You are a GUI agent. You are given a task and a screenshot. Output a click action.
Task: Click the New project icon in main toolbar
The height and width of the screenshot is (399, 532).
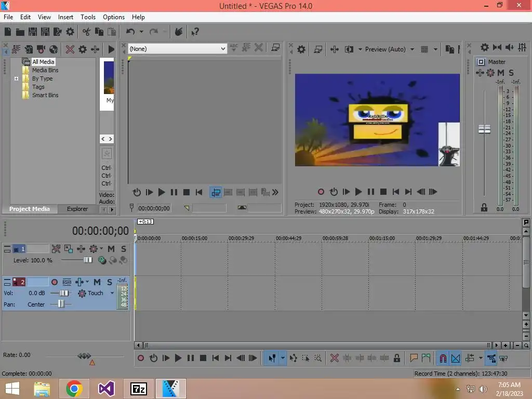pyautogui.click(x=7, y=32)
